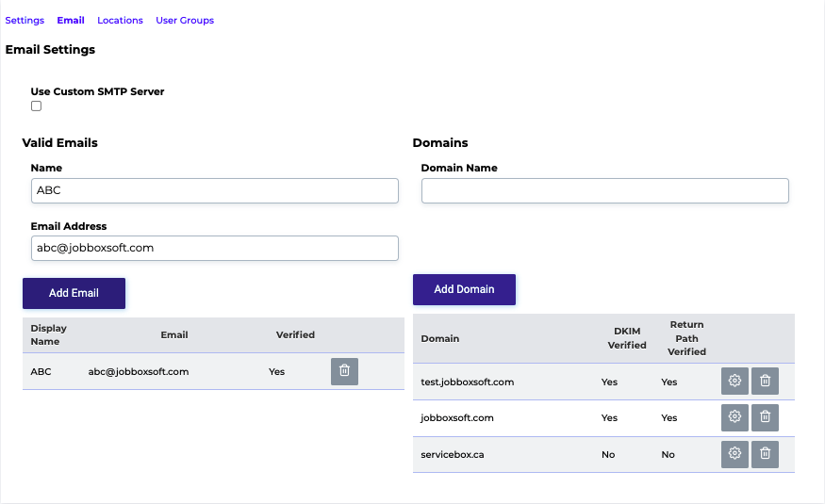
Task: Open settings gear for jobboxsoft.com domain row
Action: tap(734, 417)
